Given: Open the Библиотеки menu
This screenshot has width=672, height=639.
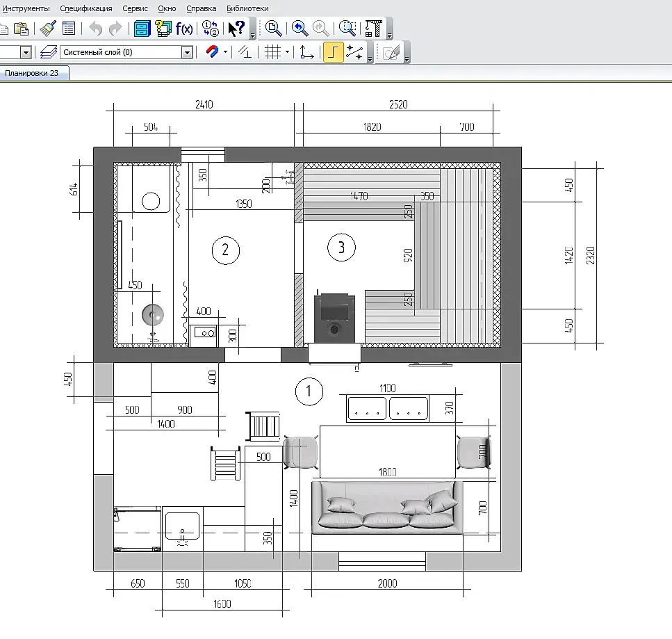Looking at the screenshot, I should 247,8.
